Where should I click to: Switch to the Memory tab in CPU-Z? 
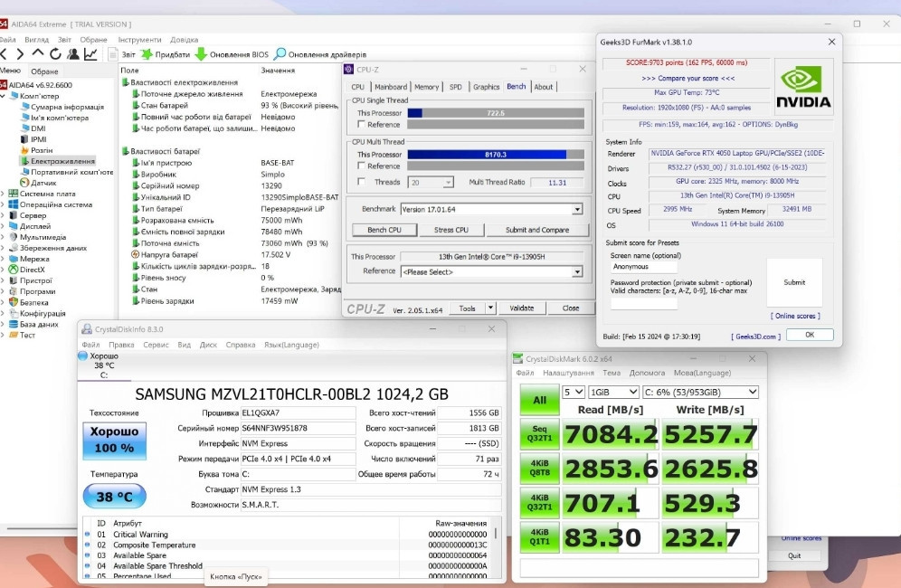click(x=426, y=87)
